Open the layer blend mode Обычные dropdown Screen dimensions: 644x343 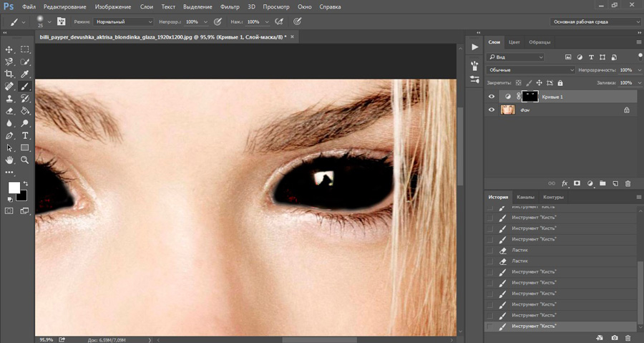tap(530, 70)
